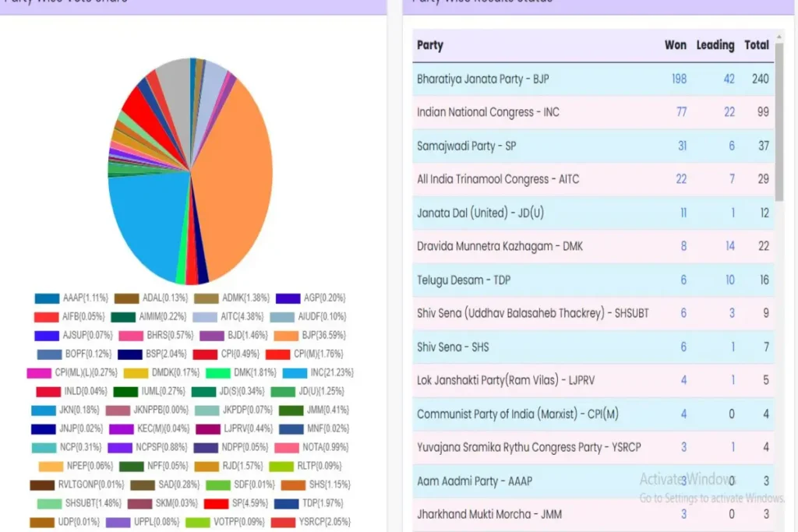Image resolution: width=798 pixels, height=532 pixels.
Task: Select 'Yuvajana Sramika Rythu Congress Party' row name
Action: (529, 448)
